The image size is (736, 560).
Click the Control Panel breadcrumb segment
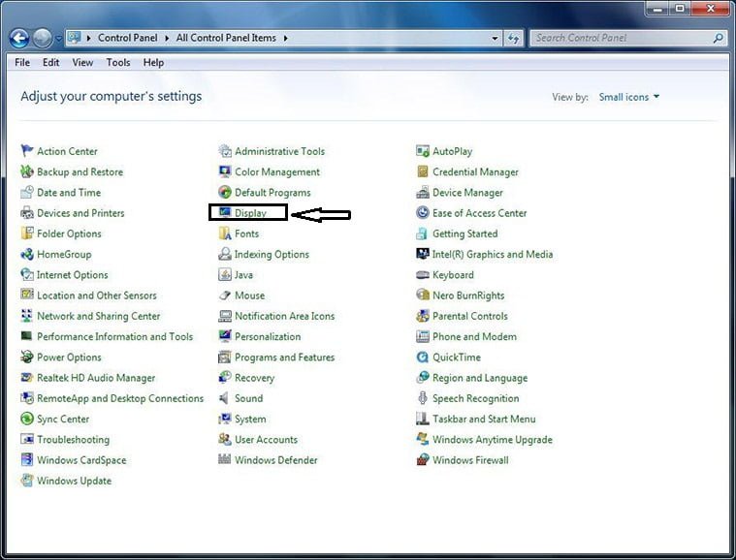[128, 38]
